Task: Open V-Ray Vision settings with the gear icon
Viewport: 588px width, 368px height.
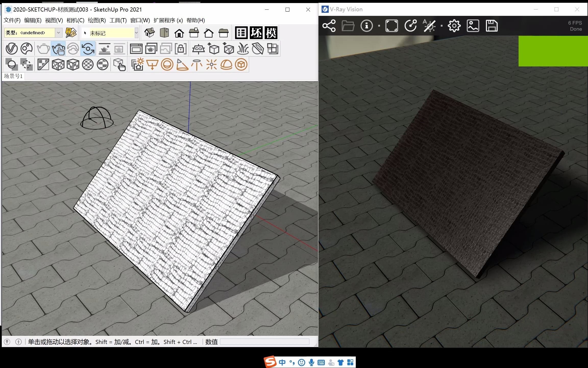Action: pyautogui.click(x=454, y=26)
